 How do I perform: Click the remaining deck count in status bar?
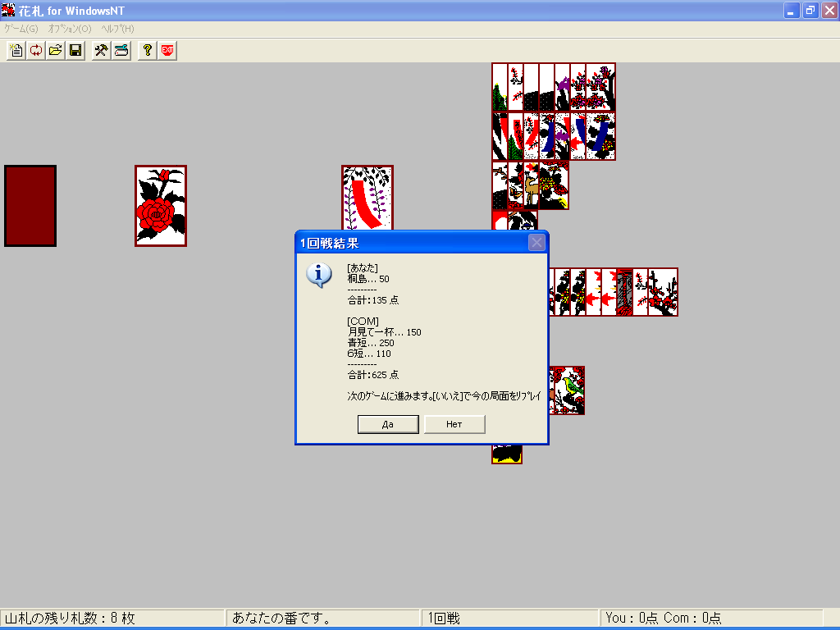(x=112, y=618)
